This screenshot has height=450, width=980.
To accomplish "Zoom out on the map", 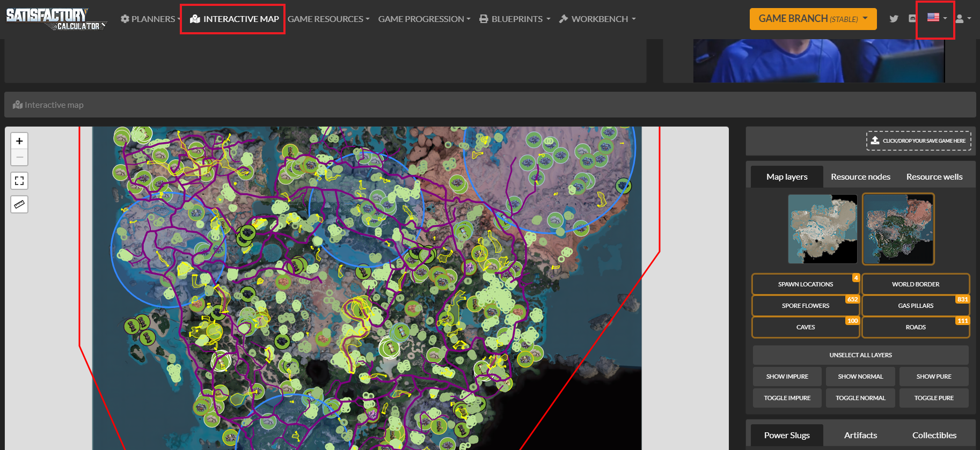I will click(19, 157).
